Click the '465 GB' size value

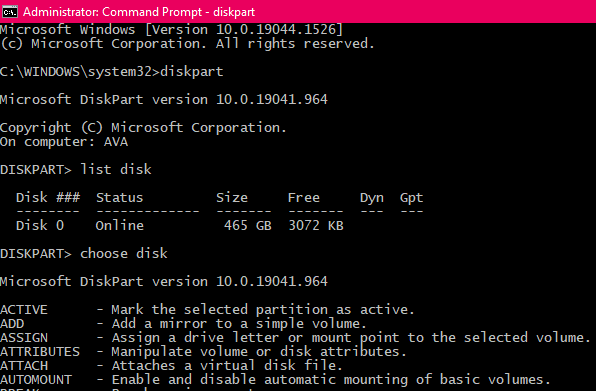tap(247, 225)
